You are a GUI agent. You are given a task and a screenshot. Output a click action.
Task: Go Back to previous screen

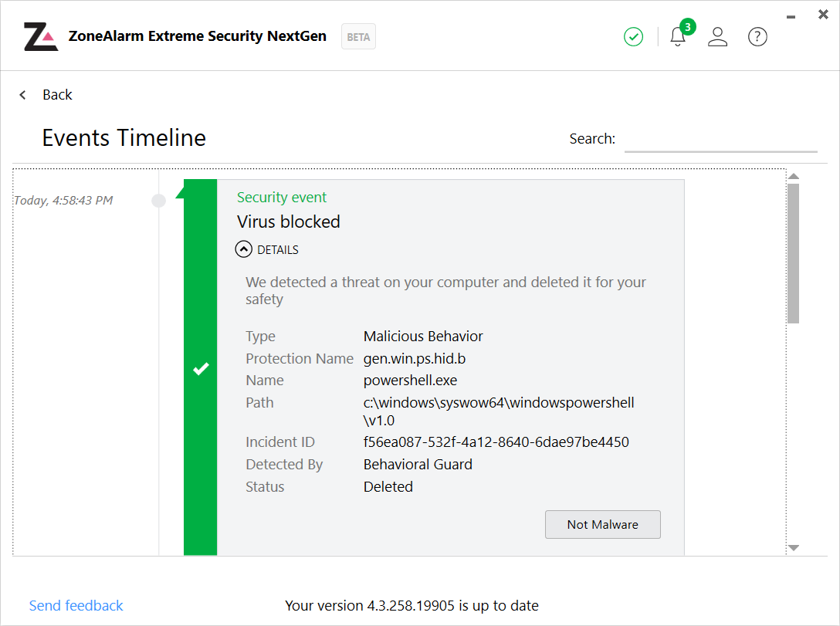(x=57, y=95)
